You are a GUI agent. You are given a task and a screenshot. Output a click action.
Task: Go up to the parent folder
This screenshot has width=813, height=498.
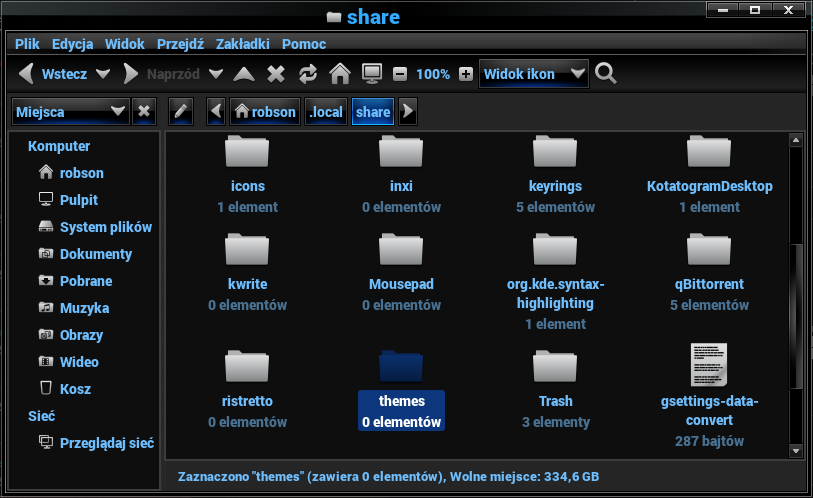(x=244, y=74)
